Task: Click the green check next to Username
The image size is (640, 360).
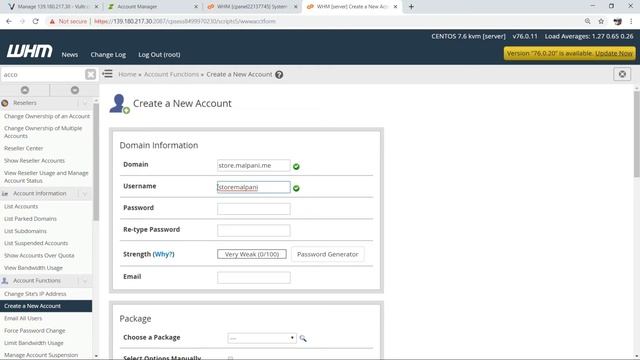Action: (x=296, y=188)
